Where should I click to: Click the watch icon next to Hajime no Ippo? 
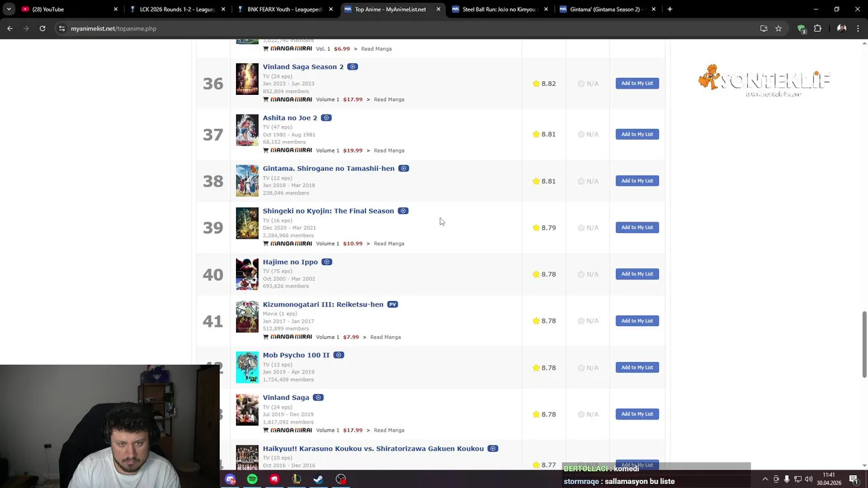tap(327, 262)
